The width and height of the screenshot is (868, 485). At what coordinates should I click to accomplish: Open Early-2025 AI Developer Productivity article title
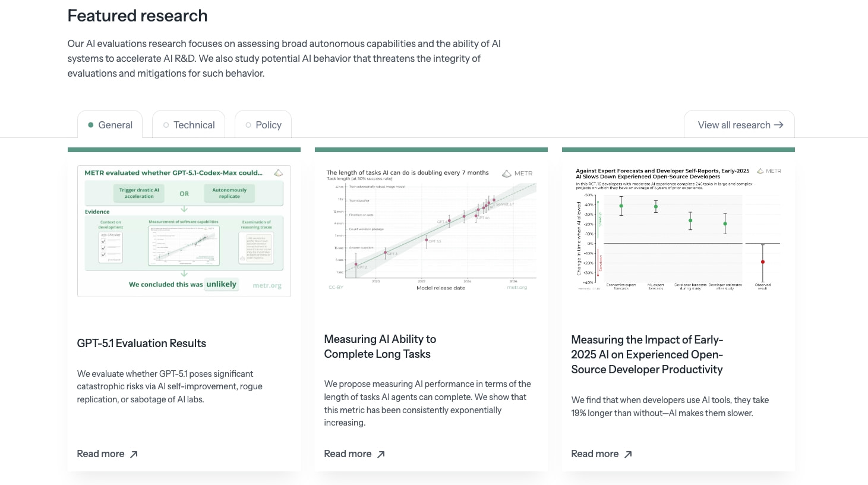647,355
